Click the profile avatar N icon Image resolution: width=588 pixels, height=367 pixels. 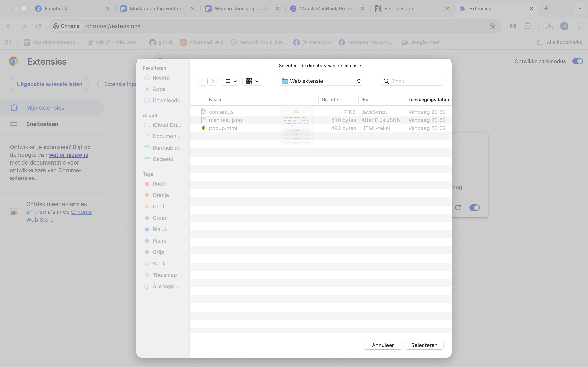tap(564, 26)
